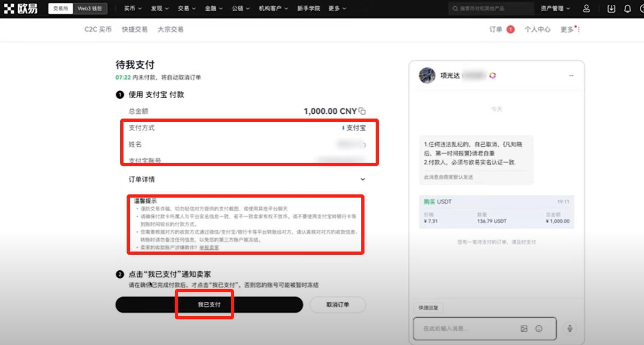Open the 买币 dropdown menu

point(133,9)
